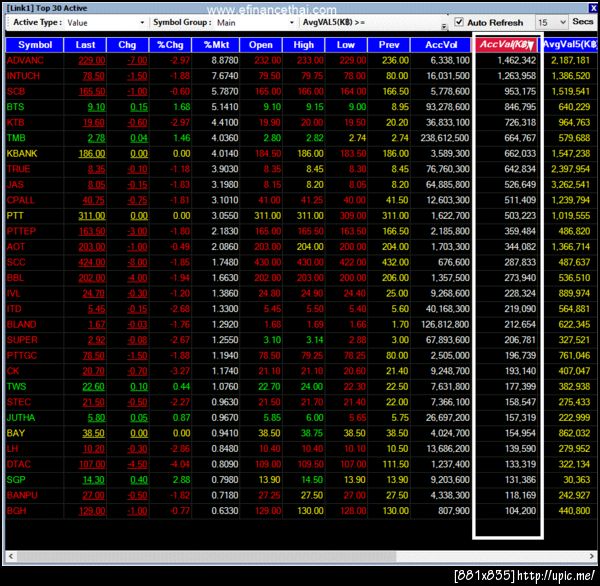The height and width of the screenshot is (586, 600).
Task: Select the TWS symbol
Action: [x=16, y=387]
